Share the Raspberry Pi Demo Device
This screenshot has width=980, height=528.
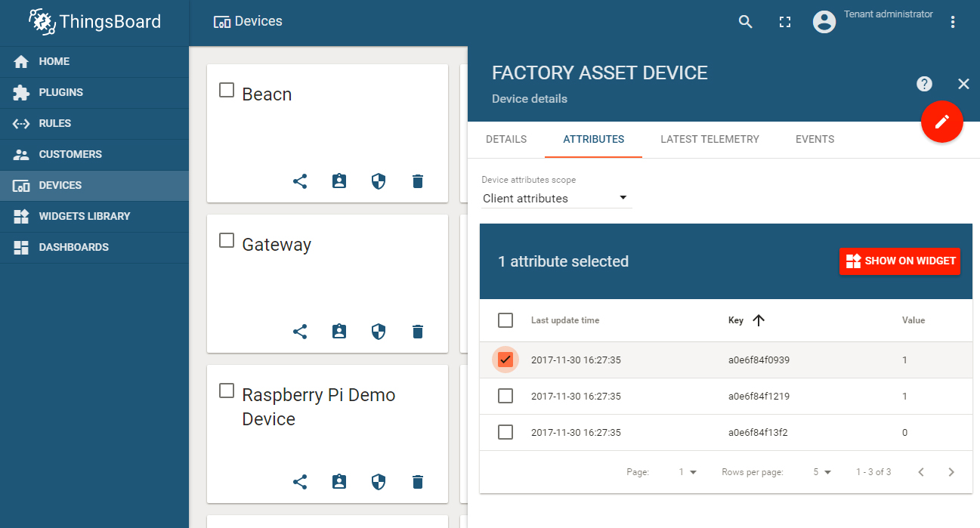pyautogui.click(x=300, y=482)
